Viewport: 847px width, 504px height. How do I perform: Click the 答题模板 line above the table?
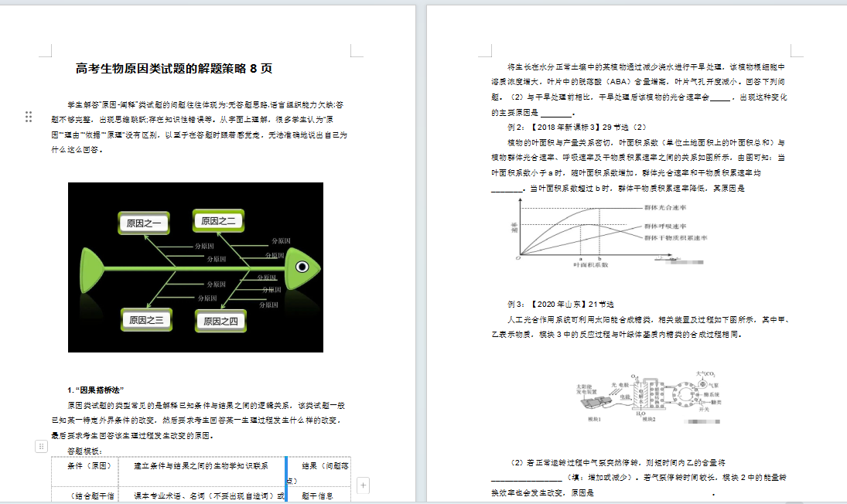85,451
